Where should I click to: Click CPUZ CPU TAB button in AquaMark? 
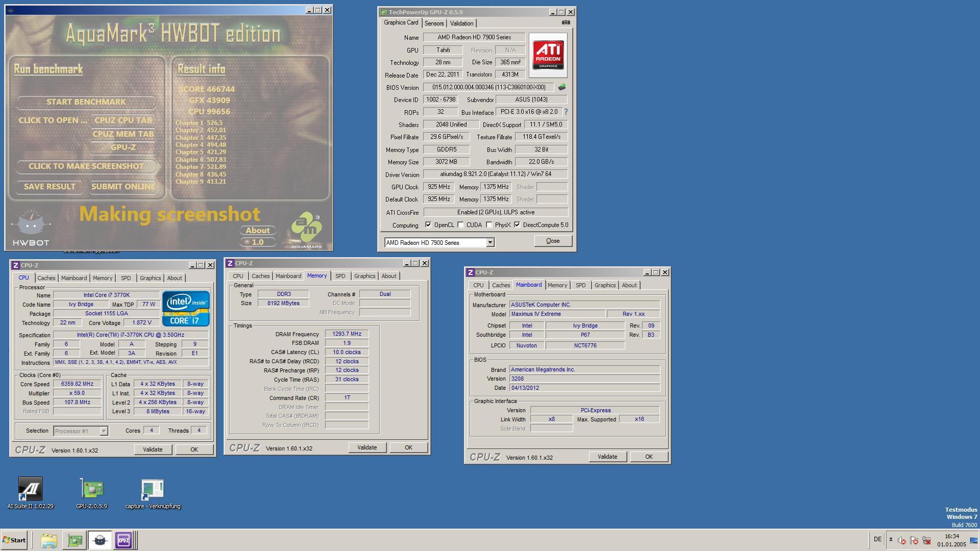click(123, 120)
